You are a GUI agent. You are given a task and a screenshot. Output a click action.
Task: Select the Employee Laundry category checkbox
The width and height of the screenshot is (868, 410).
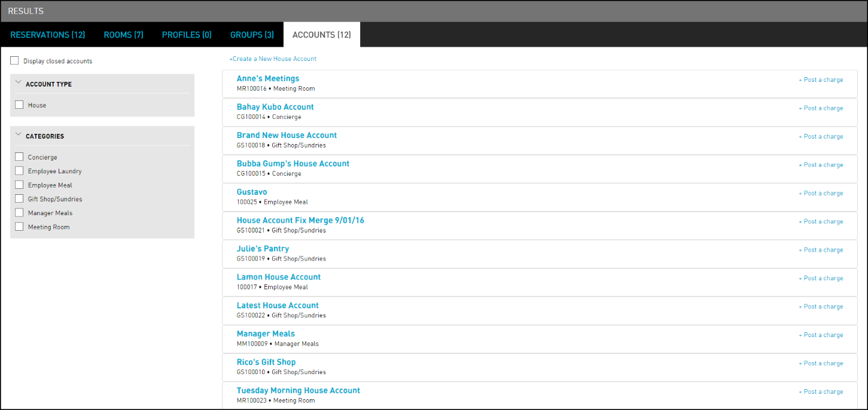pos(19,171)
